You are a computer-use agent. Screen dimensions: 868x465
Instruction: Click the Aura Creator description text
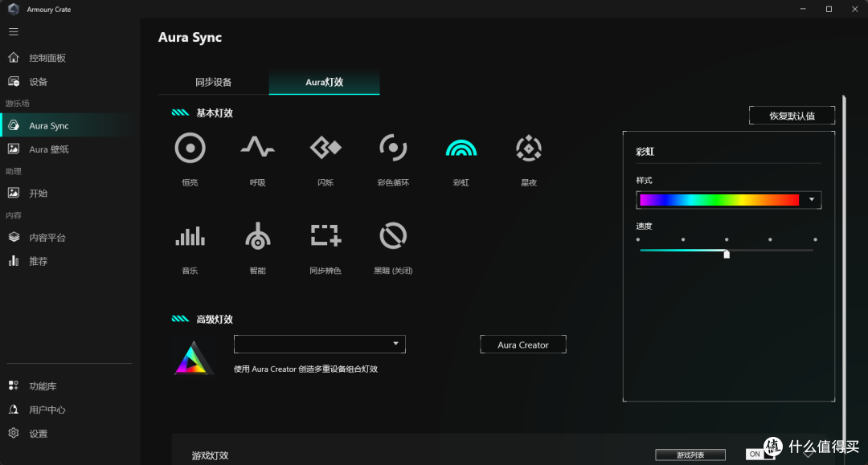tap(305, 369)
